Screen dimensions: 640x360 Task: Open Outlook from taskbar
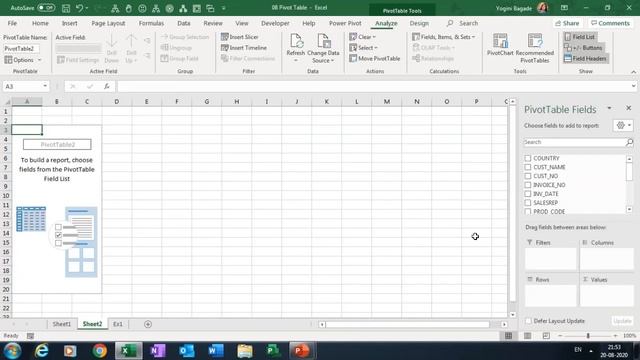[x=187, y=351]
